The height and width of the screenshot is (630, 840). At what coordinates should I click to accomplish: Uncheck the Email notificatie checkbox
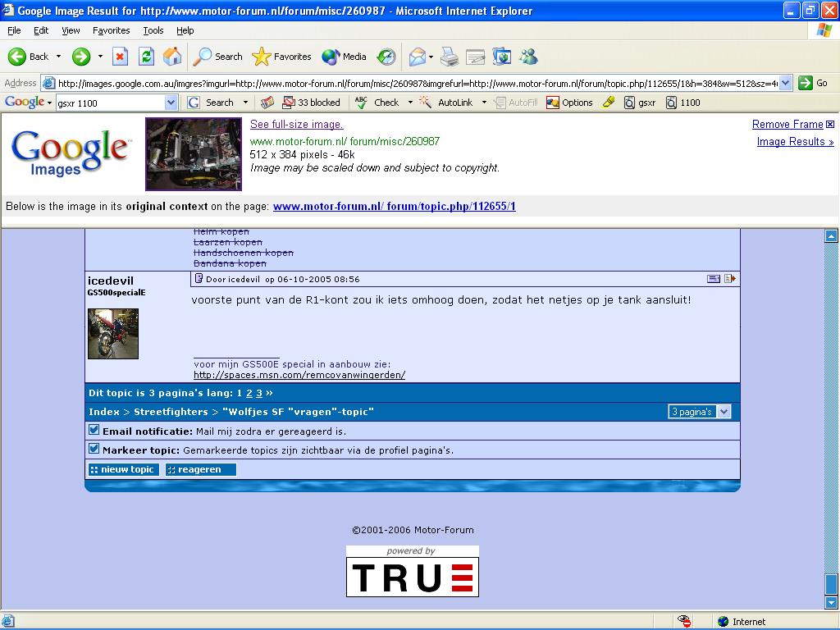point(94,430)
